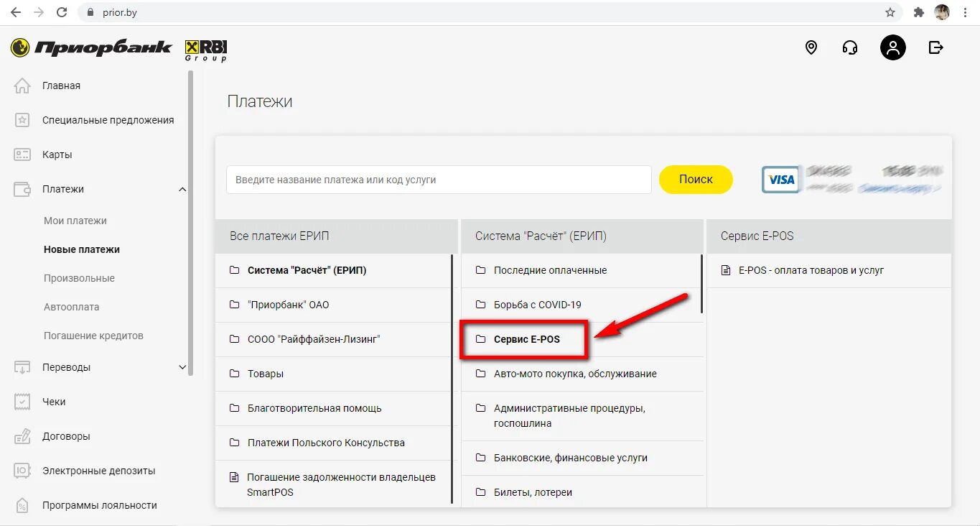The height and width of the screenshot is (526, 980).
Task: Bookmark this page with the star icon
Action: 890,12
